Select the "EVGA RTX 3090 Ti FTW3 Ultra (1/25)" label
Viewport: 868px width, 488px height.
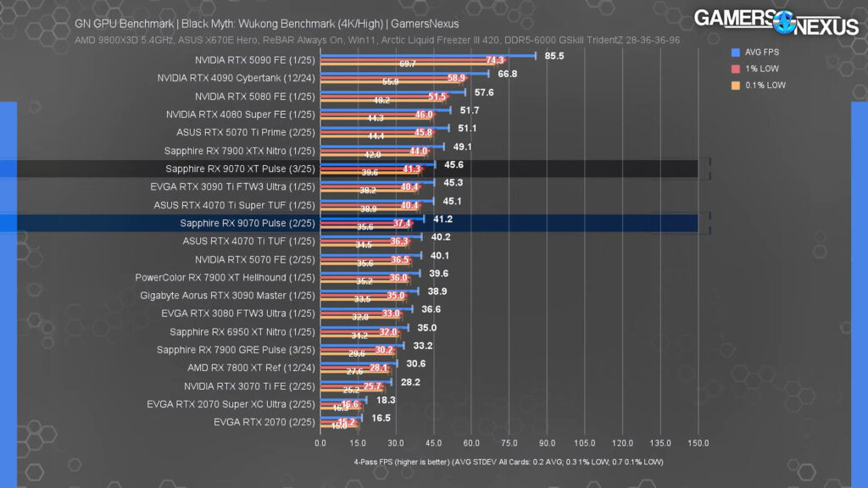[x=232, y=187]
